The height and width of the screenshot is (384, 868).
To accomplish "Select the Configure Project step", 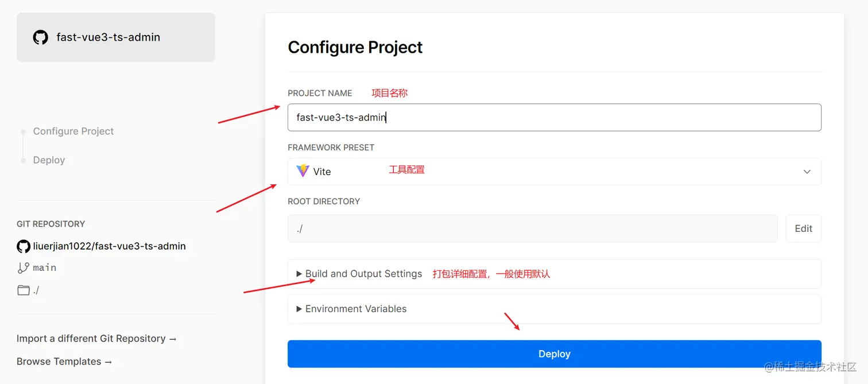I will (73, 131).
